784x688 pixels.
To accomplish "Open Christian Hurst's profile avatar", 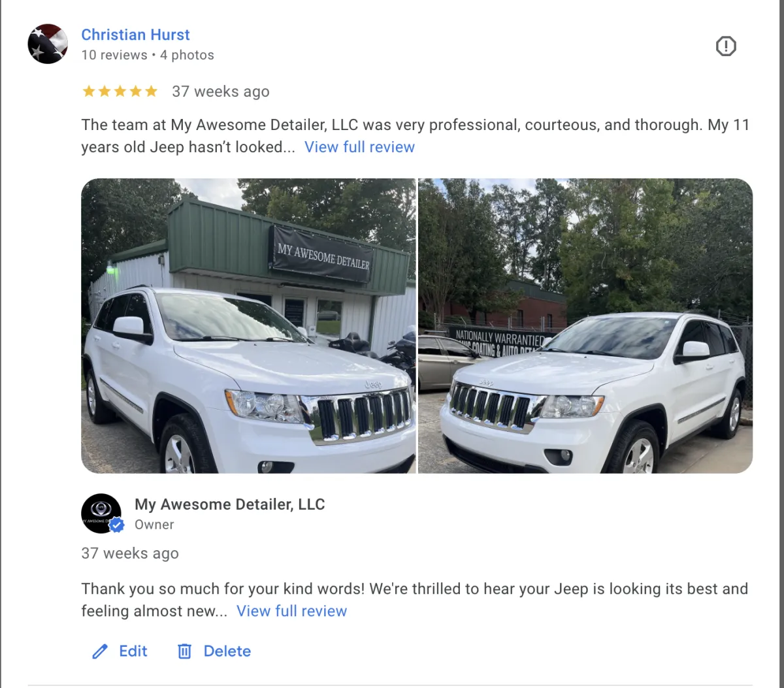I will click(48, 44).
